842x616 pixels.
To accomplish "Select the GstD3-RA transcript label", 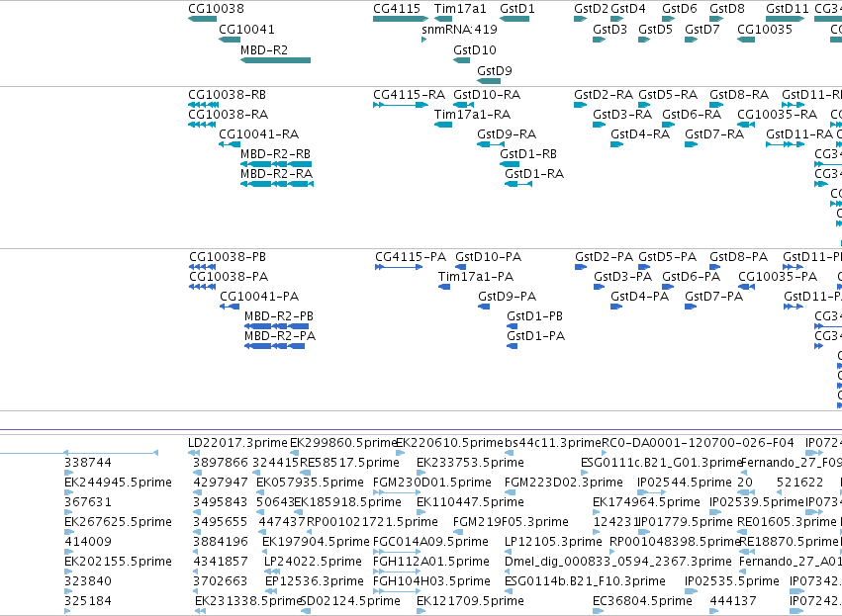I will (622, 115).
